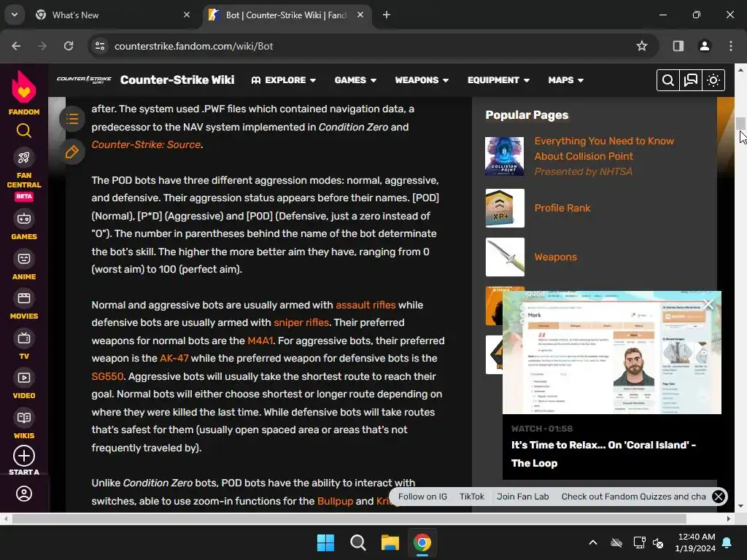747x560 pixels.
Task: Expand the Explore menu
Action: (x=284, y=80)
